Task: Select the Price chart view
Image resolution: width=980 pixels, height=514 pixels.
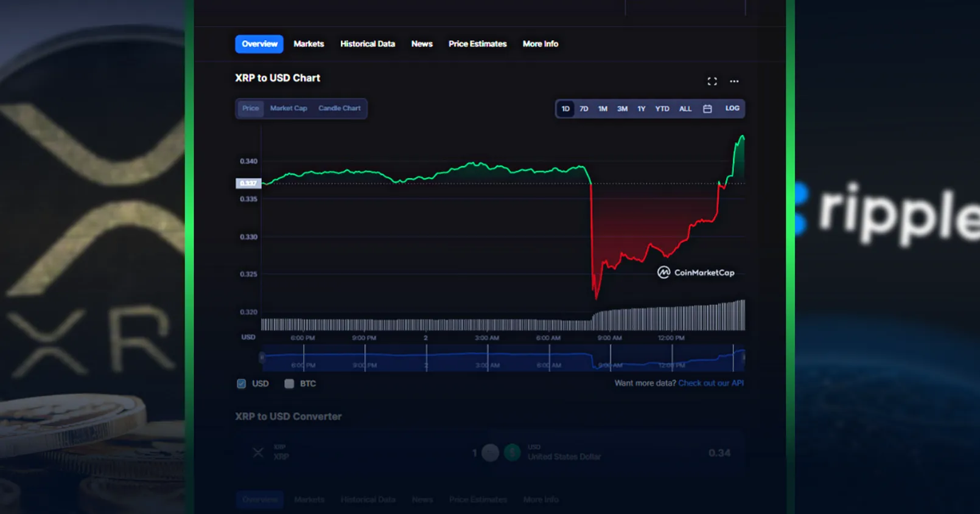Action: pyautogui.click(x=250, y=108)
